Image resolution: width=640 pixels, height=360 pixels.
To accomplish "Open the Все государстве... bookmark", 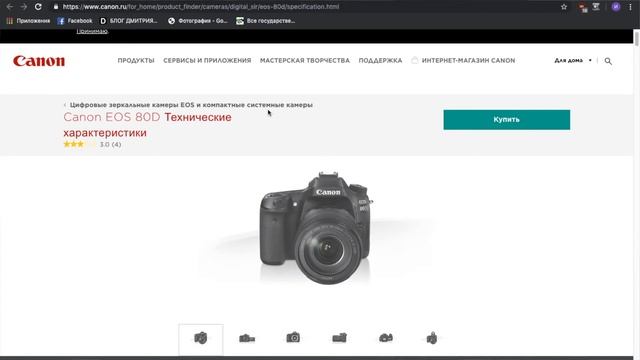I will (265, 21).
